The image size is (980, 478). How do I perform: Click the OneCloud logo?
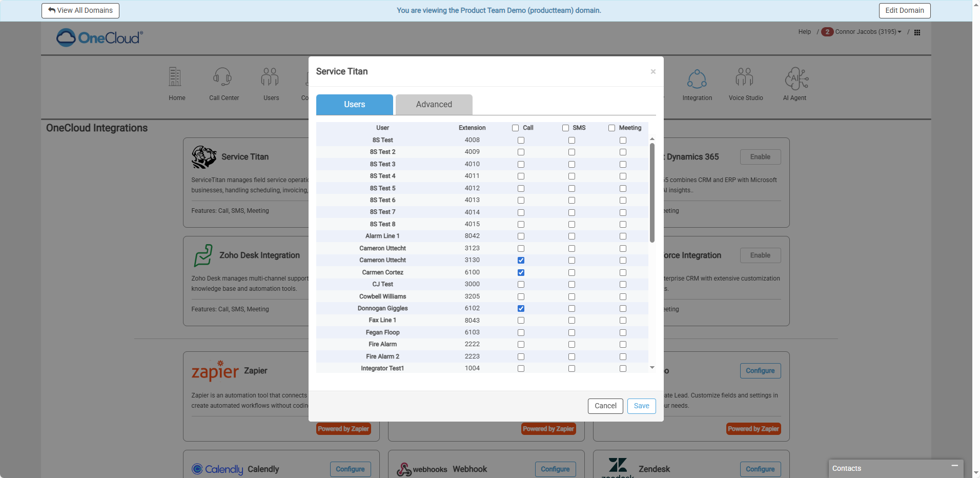(99, 37)
